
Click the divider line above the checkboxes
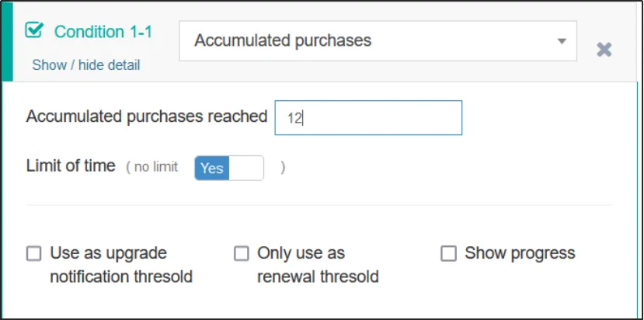(x=319, y=206)
